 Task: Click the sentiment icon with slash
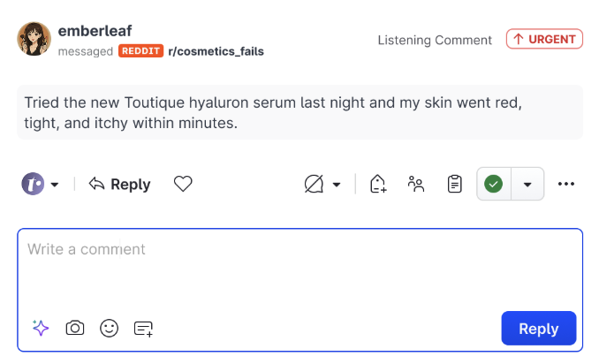tap(314, 184)
